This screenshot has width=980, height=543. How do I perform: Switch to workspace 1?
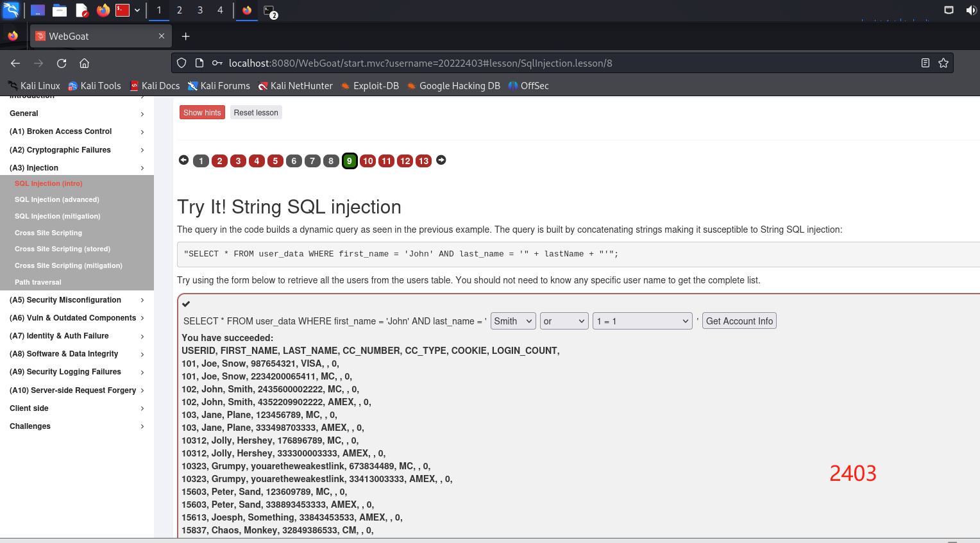[159, 10]
